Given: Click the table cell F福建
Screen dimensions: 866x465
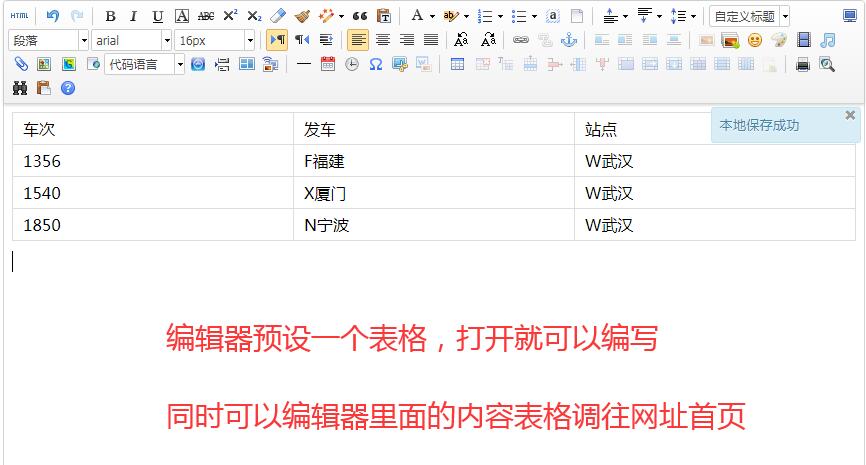Looking at the screenshot, I should pyautogui.click(x=434, y=161).
